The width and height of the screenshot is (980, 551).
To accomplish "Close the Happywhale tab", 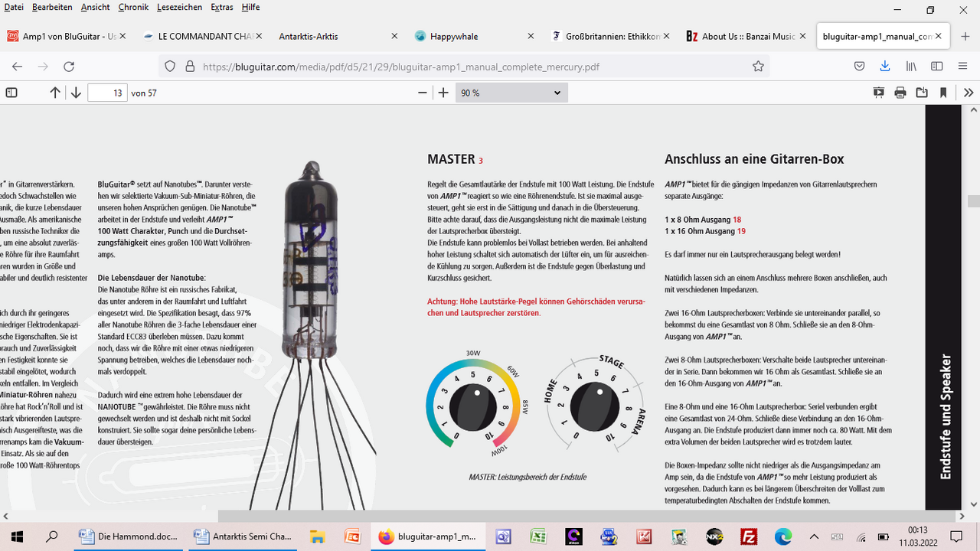I will coord(531,36).
